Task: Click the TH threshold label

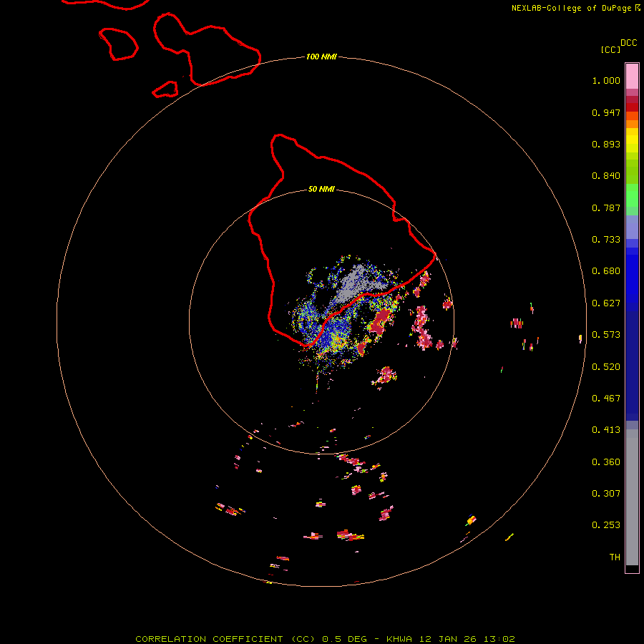Action: click(615, 557)
